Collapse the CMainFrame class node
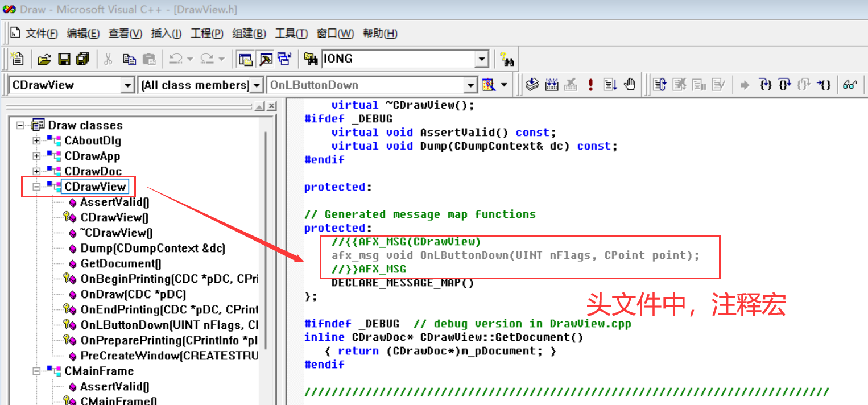868x405 pixels. pos(37,371)
